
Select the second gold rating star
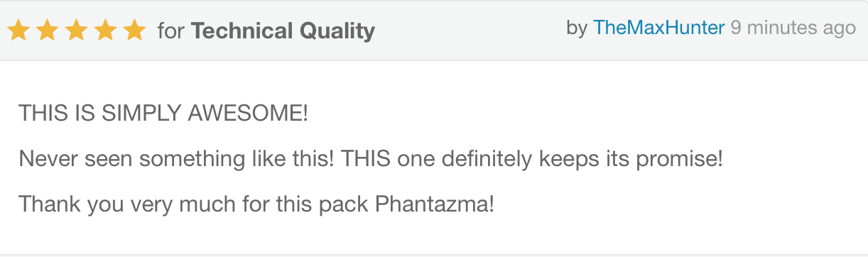click(48, 31)
